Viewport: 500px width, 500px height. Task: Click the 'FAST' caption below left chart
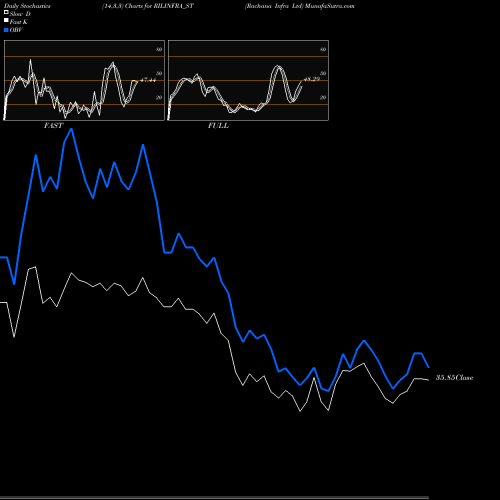tap(54, 126)
